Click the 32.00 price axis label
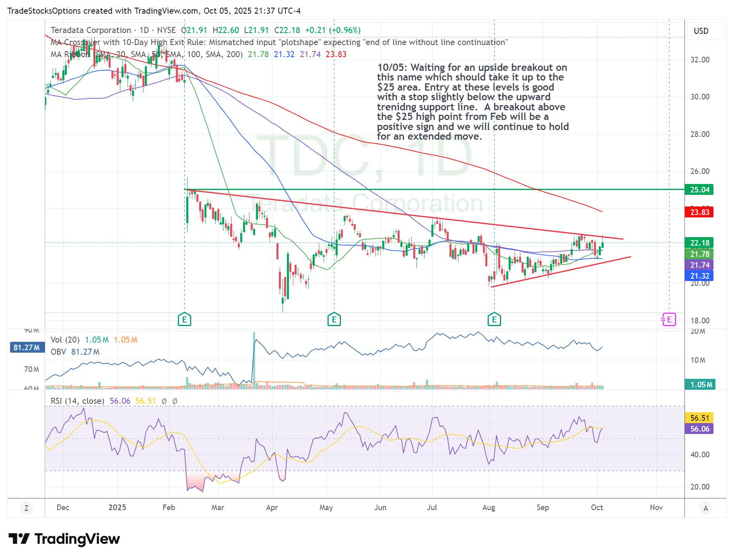This screenshot has height=560, width=734. point(700,60)
